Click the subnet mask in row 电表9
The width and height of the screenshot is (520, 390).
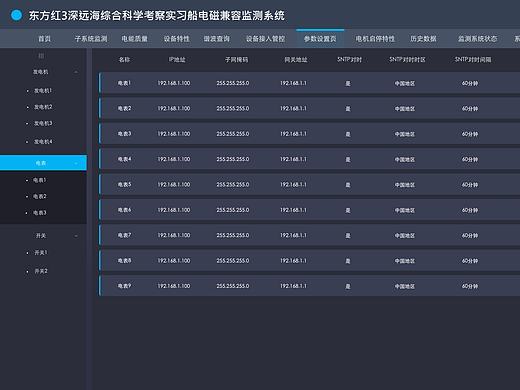233,286
